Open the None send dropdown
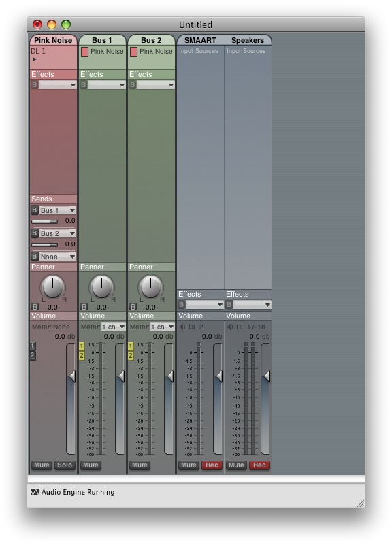 (x=57, y=257)
